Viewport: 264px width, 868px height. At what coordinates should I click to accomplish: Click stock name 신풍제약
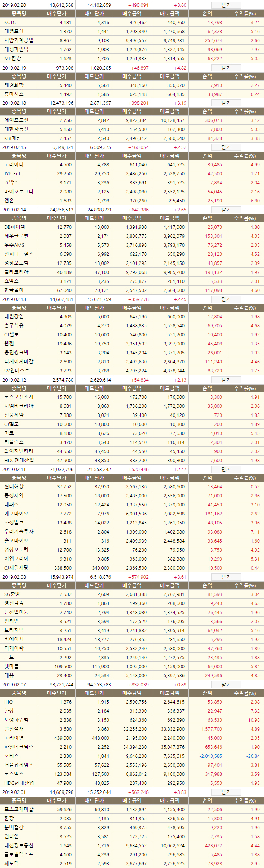tap(14, 415)
